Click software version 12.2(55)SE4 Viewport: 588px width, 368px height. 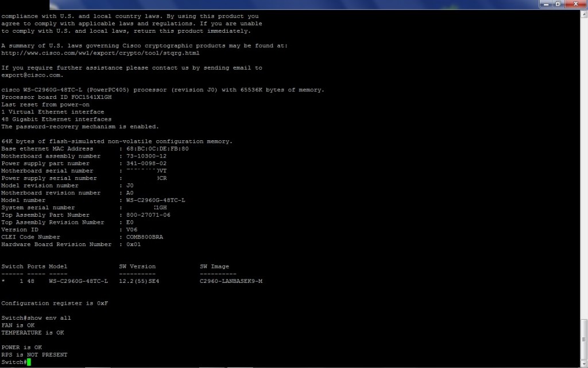(139, 281)
